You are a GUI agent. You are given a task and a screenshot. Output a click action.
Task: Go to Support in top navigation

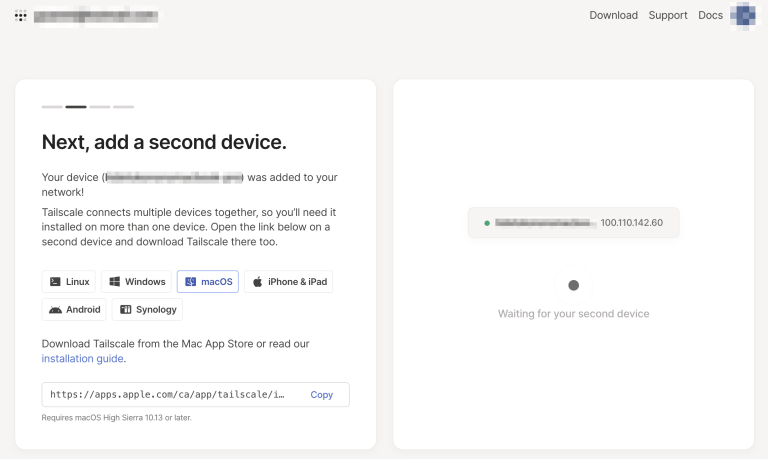pos(667,16)
